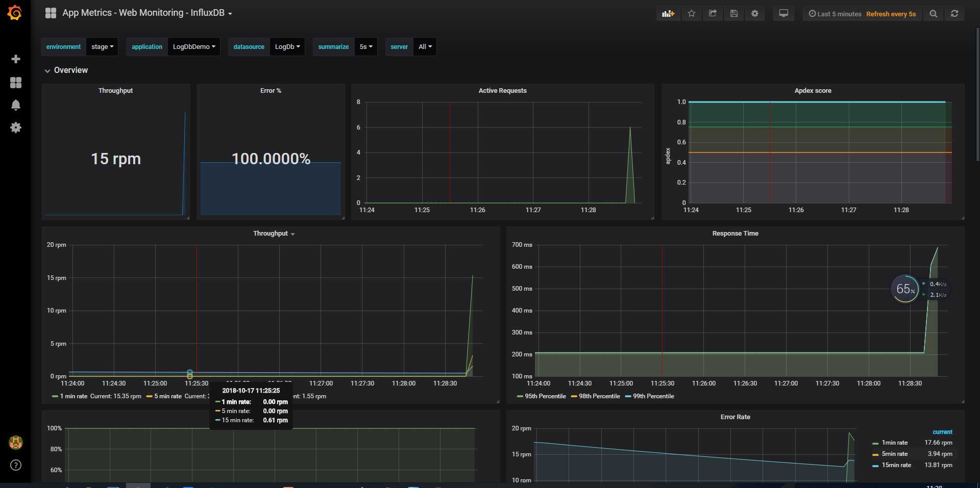Click the Throughput singlestat panel title
Screen dimensions: 980x488
115,91
